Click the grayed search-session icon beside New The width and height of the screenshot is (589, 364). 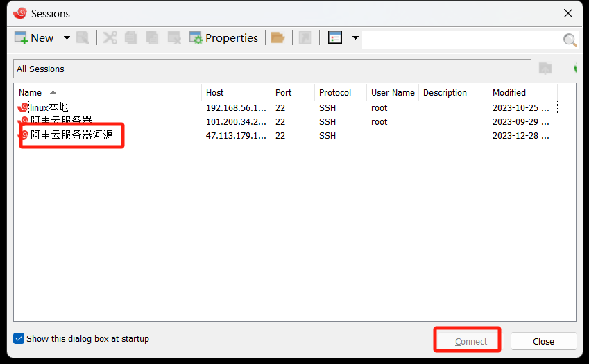(x=83, y=38)
